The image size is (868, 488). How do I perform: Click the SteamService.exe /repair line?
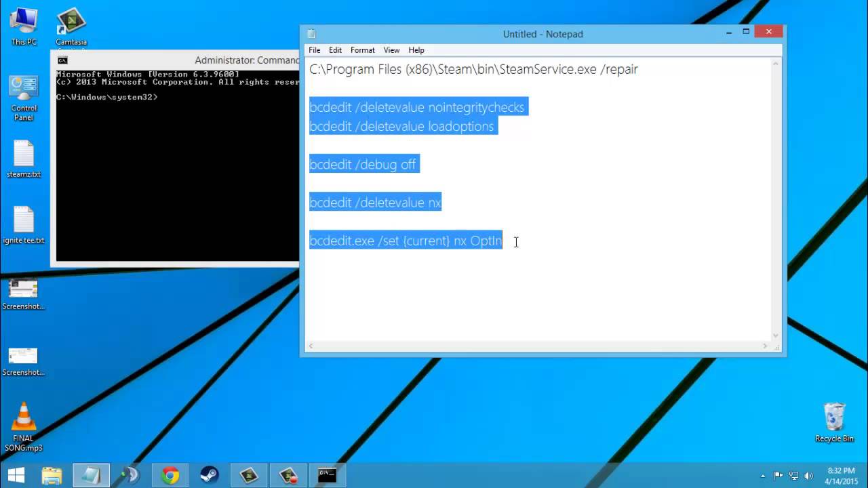pos(474,69)
